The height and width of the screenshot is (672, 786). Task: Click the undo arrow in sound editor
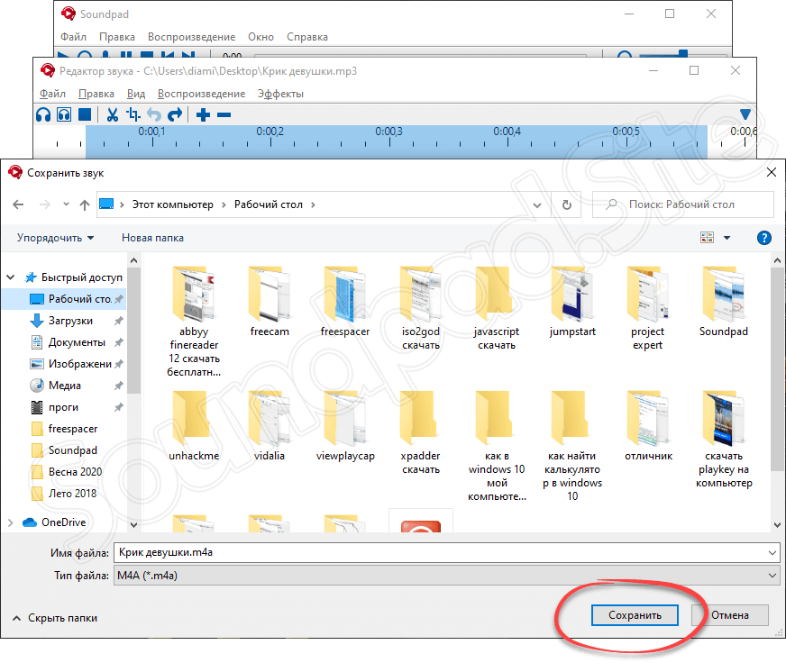(x=154, y=114)
